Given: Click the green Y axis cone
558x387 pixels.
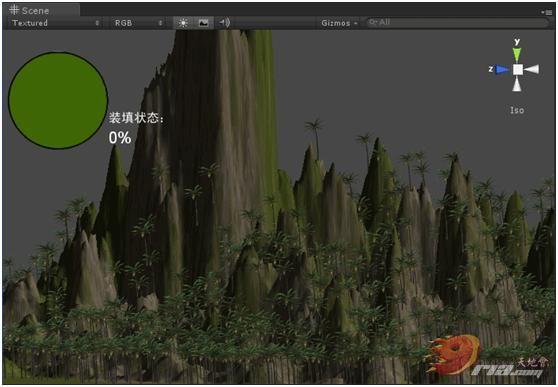Looking at the screenshot, I should pyautogui.click(x=517, y=55).
